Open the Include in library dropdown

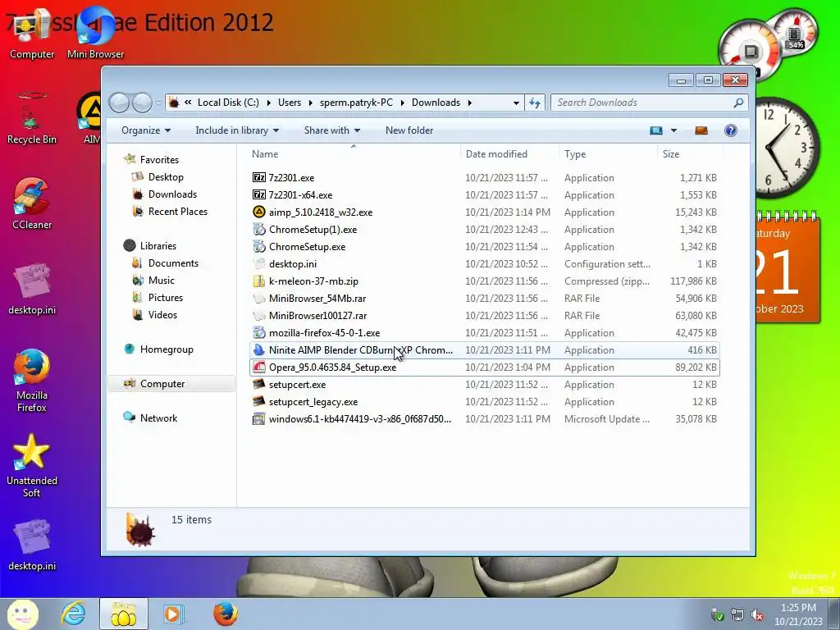[237, 130]
